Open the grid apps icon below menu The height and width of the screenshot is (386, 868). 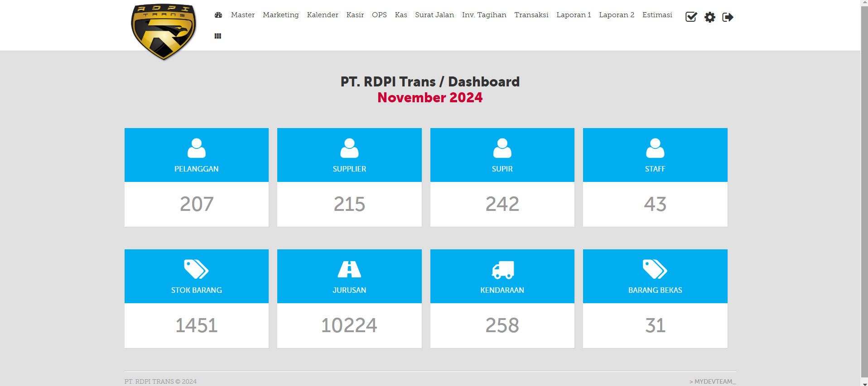[218, 36]
